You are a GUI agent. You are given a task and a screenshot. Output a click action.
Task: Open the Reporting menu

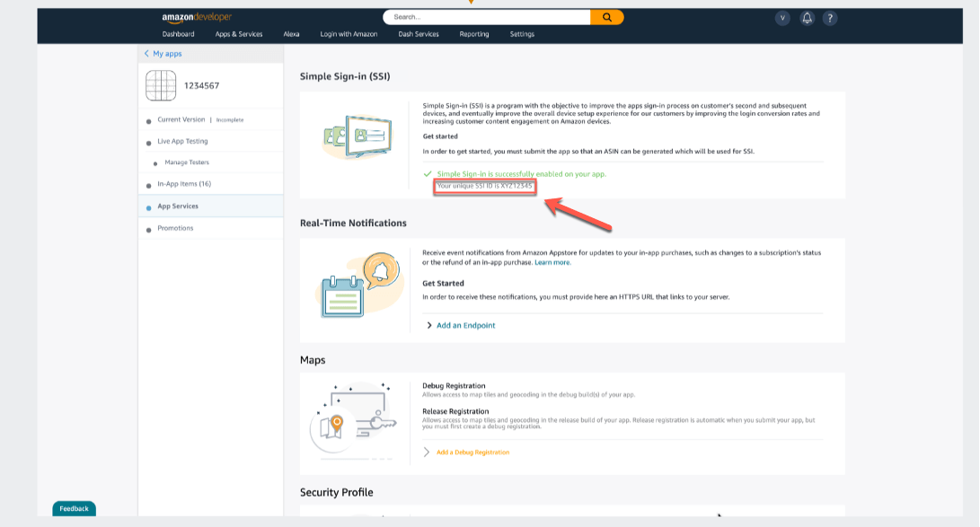pyautogui.click(x=474, y=34)
